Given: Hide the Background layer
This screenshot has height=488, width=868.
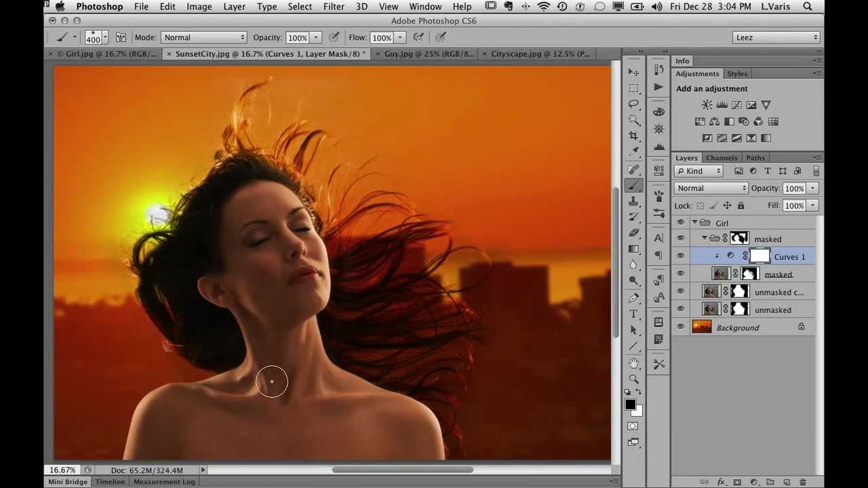Looking at the screenshot, I should point(680,327).
